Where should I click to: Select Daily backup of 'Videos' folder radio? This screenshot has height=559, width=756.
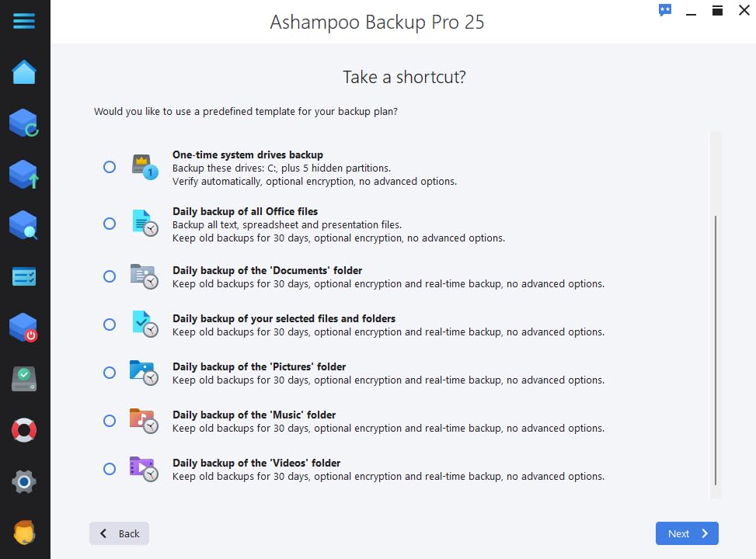point(110,469)
